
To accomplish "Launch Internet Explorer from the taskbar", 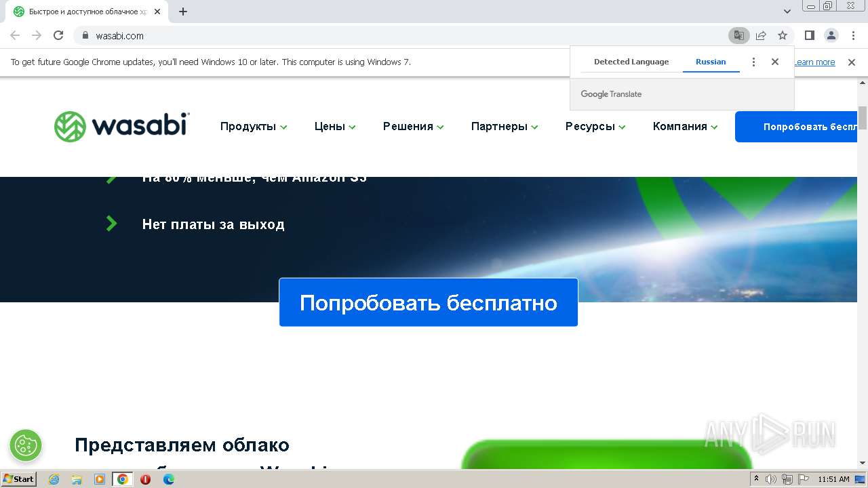I will (54, 479).
